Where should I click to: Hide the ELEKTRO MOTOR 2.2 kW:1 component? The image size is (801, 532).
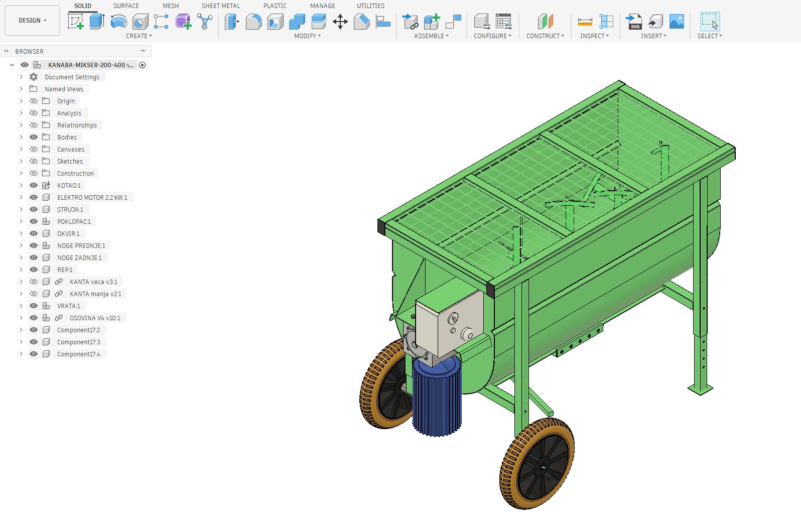pos(34,197)
